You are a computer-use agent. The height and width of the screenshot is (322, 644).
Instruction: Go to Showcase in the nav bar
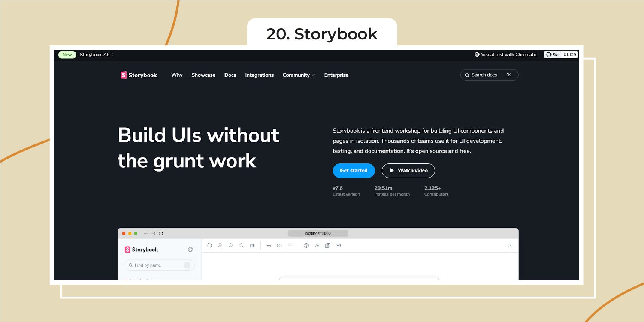click(203, 75)
